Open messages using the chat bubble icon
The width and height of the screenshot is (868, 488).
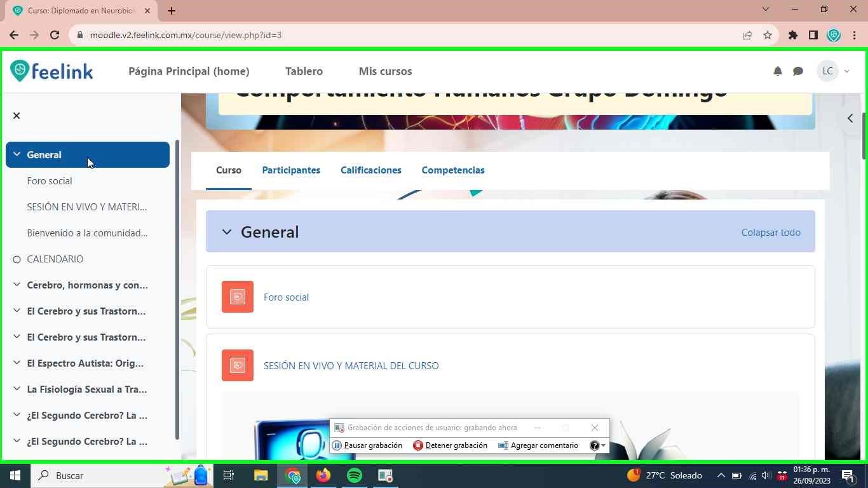pyautogui.click(x=798, y=71)
